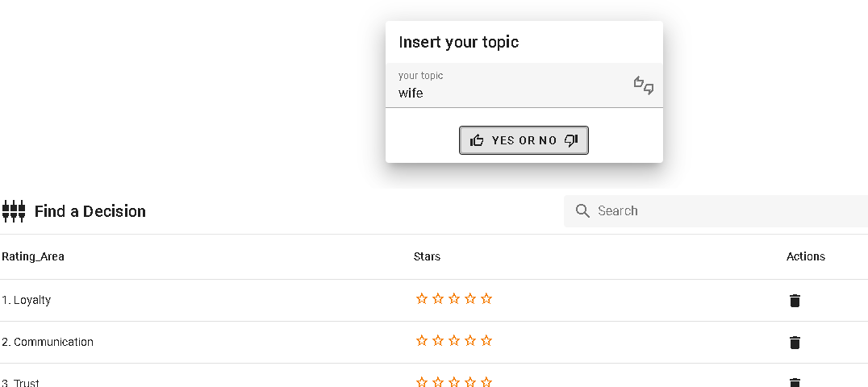The height and width of the screenshot is (387, 868).
Task: Delete the Trust row
Action: click(x=795, y=383)
